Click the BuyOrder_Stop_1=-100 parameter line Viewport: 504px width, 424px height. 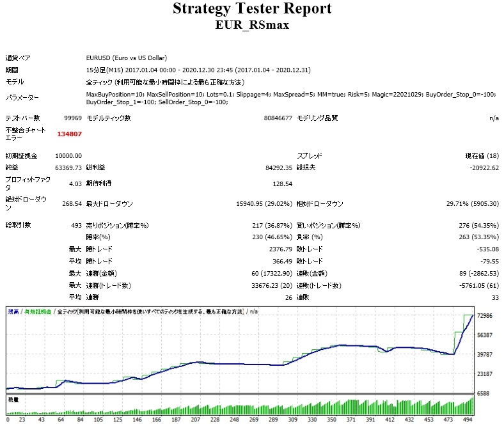pyautogui.click(x=157, y=102)
